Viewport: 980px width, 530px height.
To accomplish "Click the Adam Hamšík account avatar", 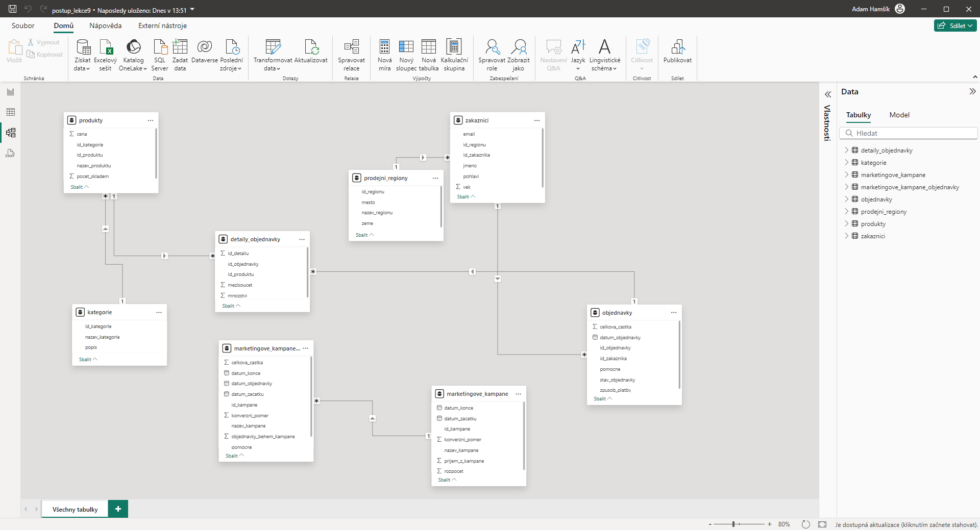I will [900, 9].
